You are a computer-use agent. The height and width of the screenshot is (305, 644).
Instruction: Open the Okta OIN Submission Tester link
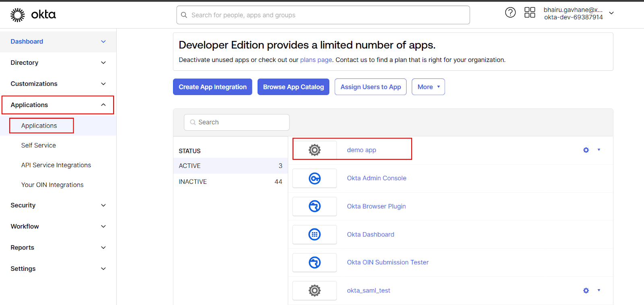388,262
